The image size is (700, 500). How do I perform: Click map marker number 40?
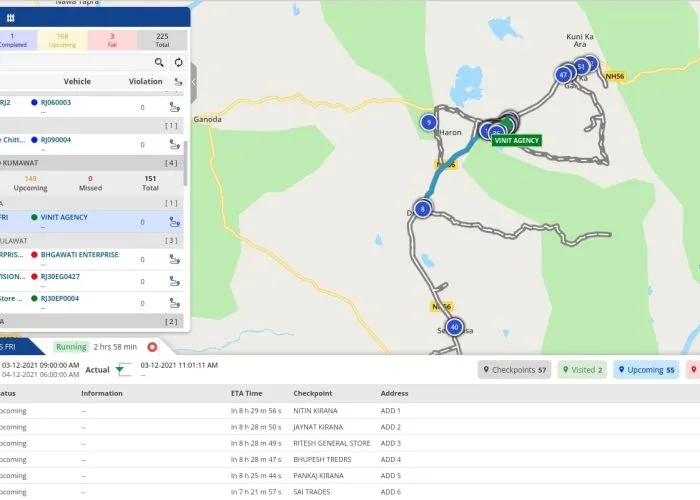(454, 327)
